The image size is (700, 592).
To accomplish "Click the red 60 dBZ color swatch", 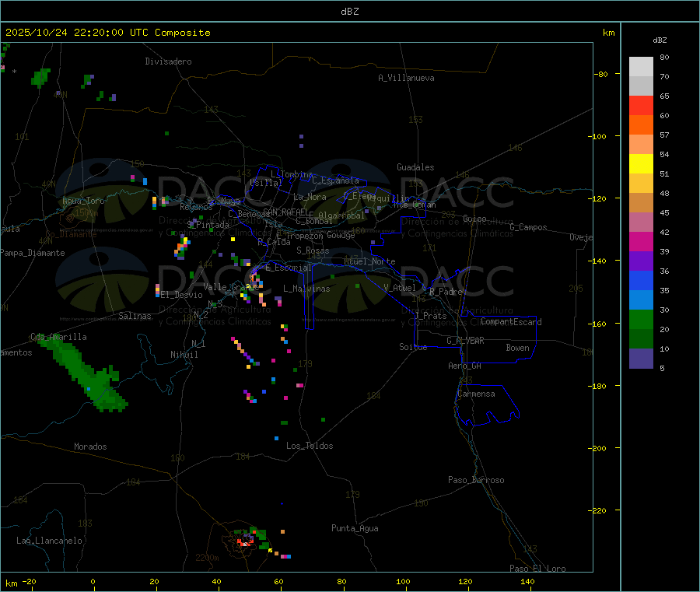I will [641, 105].
